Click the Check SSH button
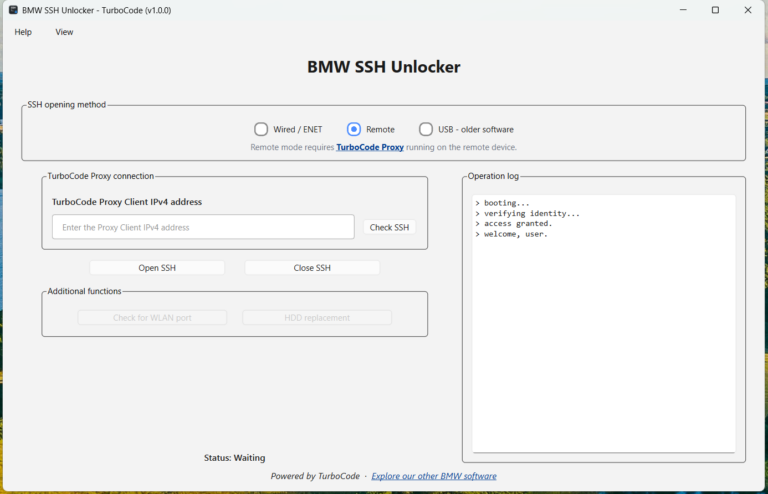Viewport: 768px width, 494px height. coord(389,227)
